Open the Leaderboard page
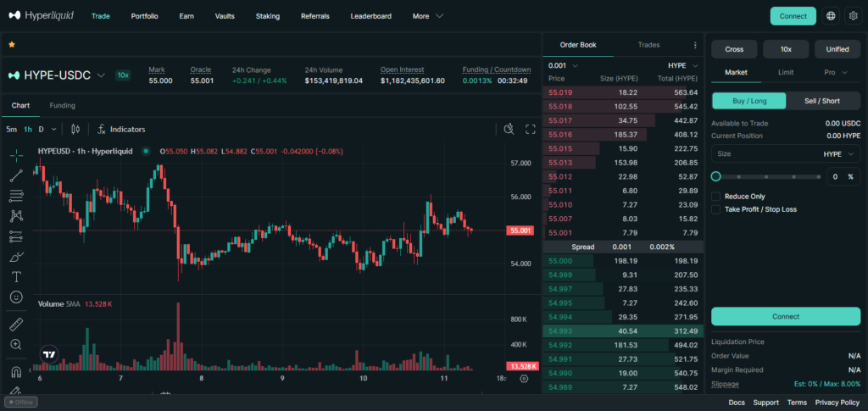 (x=371, y=16)
